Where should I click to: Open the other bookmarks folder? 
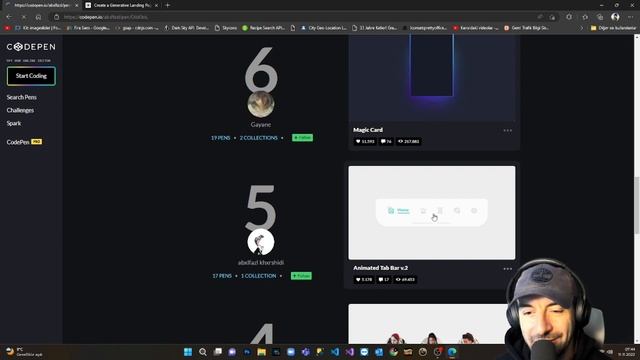[613, 28]
